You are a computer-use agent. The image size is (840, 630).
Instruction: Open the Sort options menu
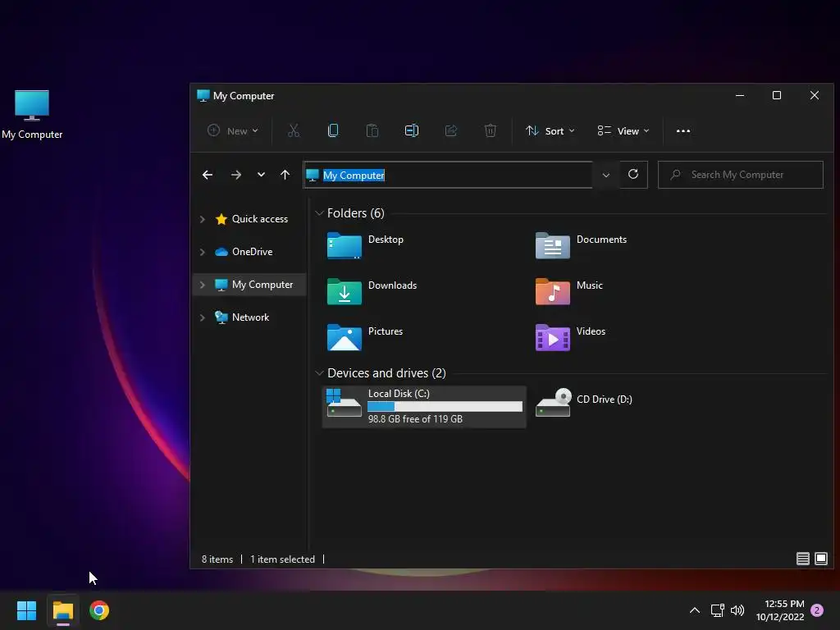[550, 130]
